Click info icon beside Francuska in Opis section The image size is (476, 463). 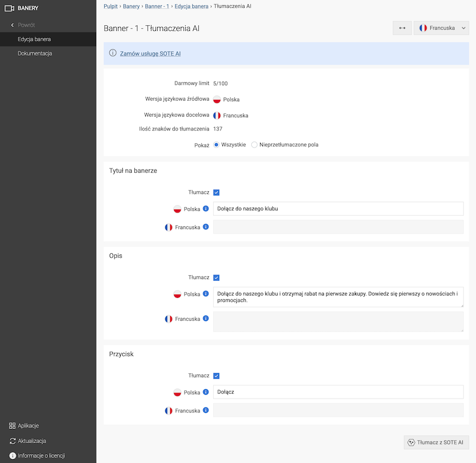point(206,318)
